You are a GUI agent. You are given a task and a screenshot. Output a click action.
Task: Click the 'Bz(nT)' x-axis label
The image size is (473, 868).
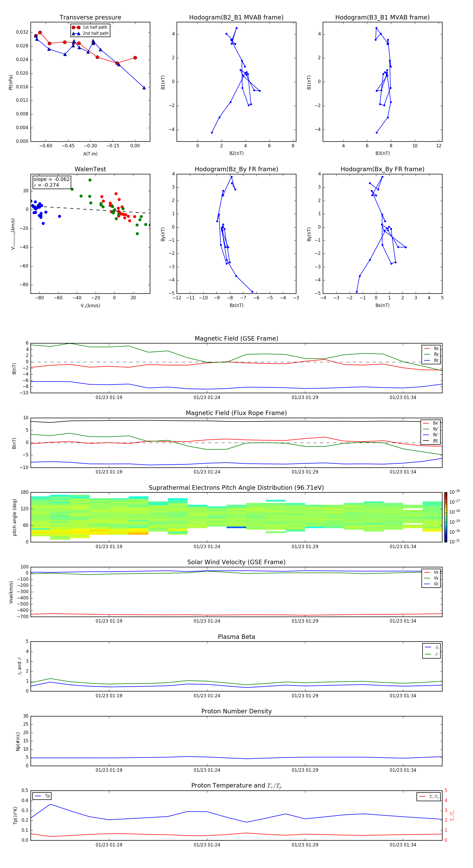[x=236, y=305]
